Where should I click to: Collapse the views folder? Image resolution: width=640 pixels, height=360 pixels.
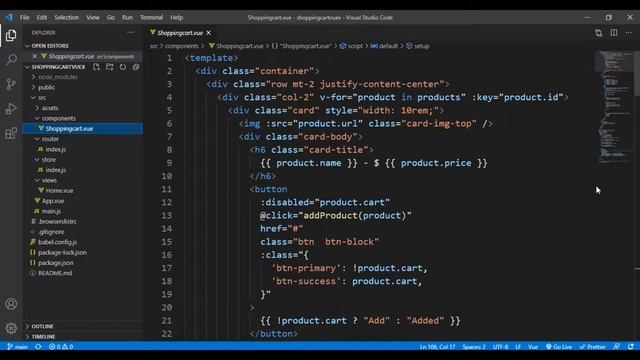click(49, 180)
